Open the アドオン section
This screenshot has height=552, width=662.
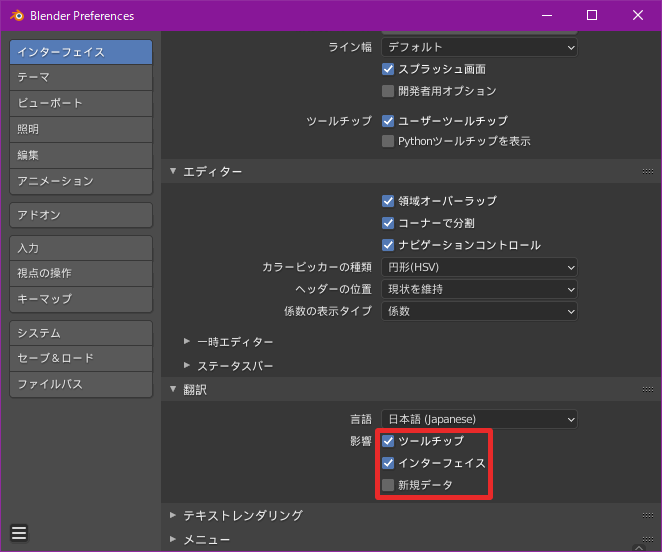81,215
